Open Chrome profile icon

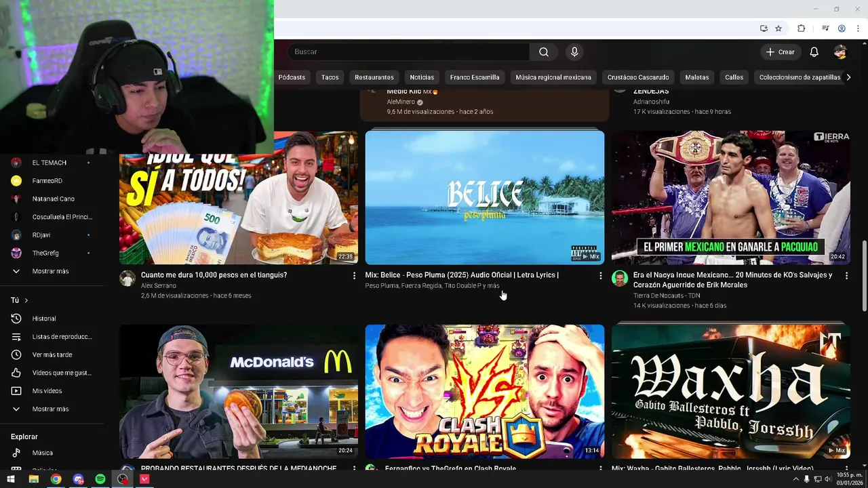pos(842,28)
